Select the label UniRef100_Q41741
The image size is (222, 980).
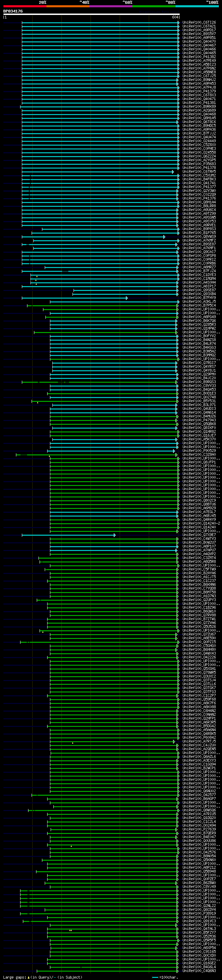point(199,183)
